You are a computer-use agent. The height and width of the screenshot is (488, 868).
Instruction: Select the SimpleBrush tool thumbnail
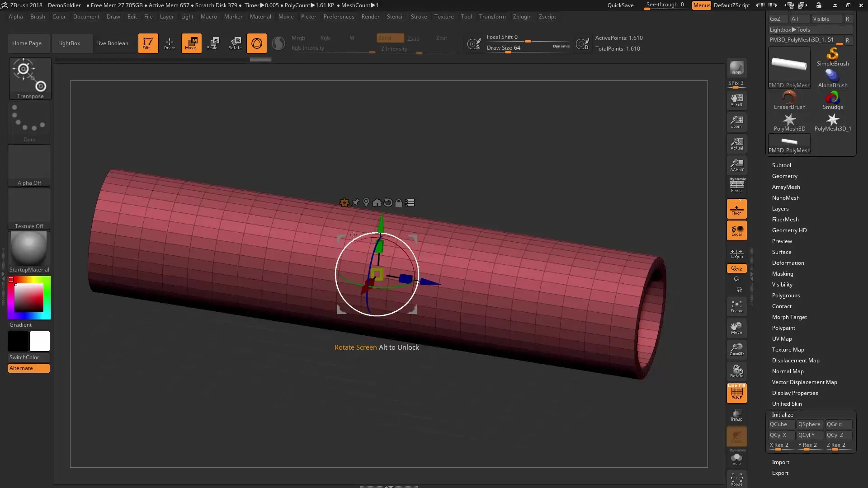[833, 57]
